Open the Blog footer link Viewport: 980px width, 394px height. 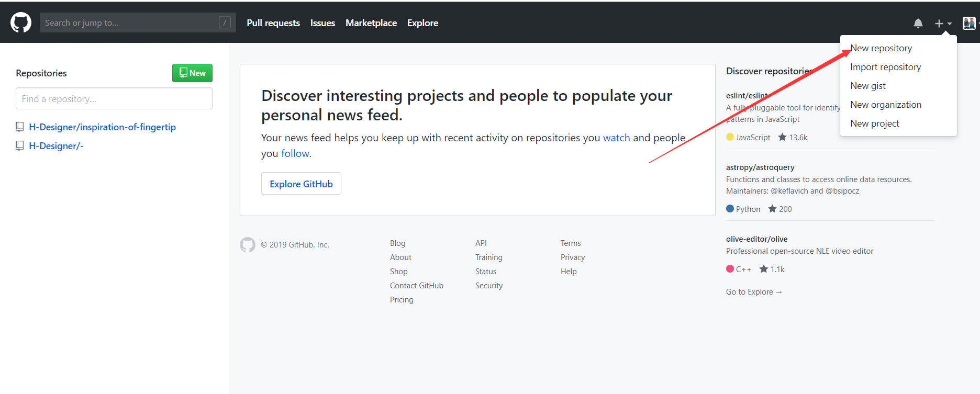tap(397, 243)
